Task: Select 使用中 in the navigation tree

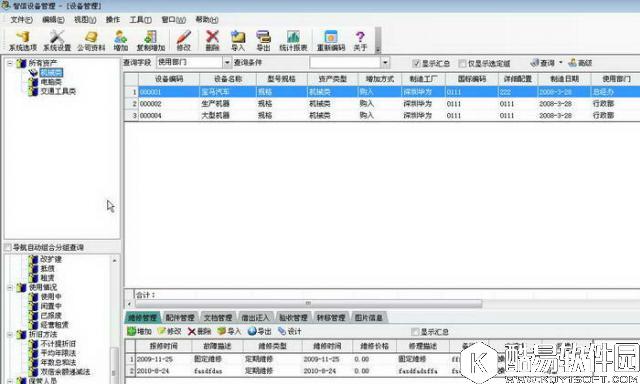Action: tap(51, 297)
